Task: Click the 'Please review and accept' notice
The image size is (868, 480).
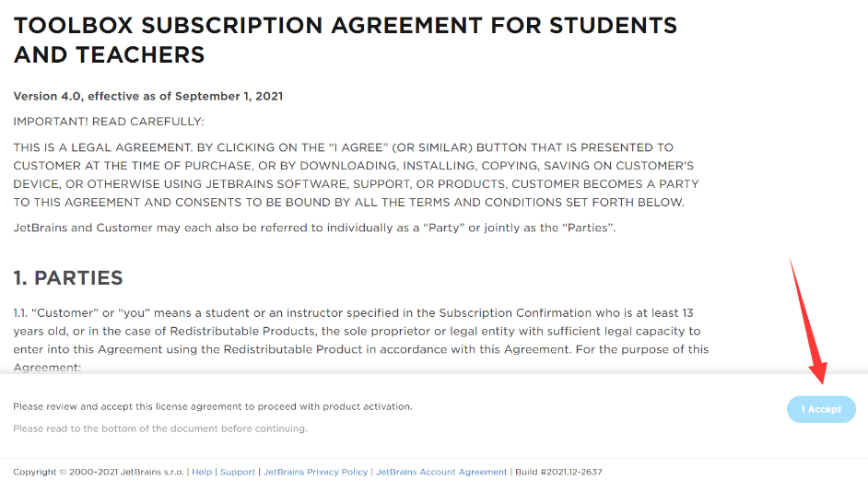Action: click(x=213, y=406)
